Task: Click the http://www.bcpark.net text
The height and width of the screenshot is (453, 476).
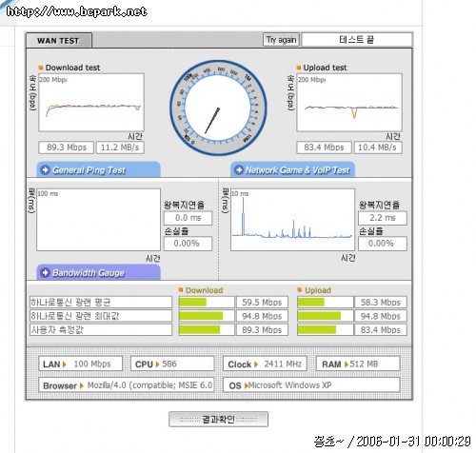Action: click(x=77, y=11)
